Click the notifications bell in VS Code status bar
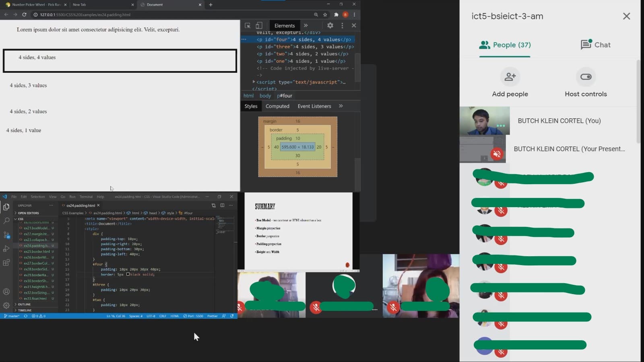This screenshot has width=644, height=362. [x=232, y=316]
